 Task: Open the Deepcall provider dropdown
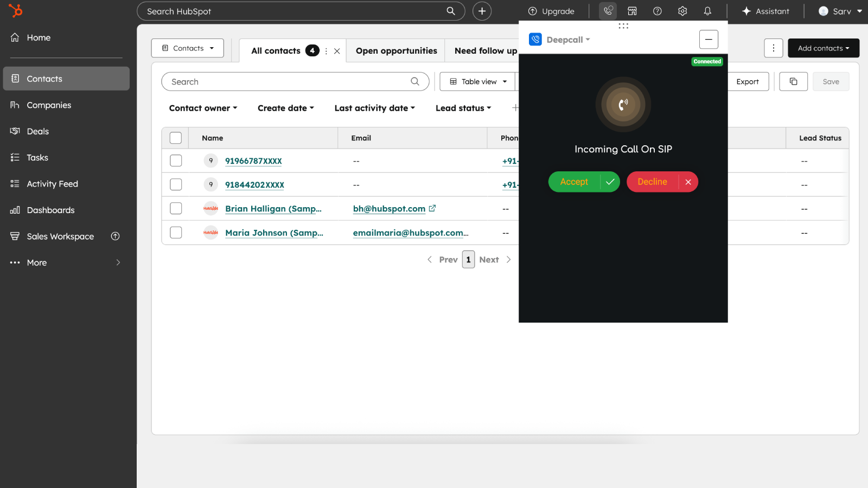coord(568,40)
